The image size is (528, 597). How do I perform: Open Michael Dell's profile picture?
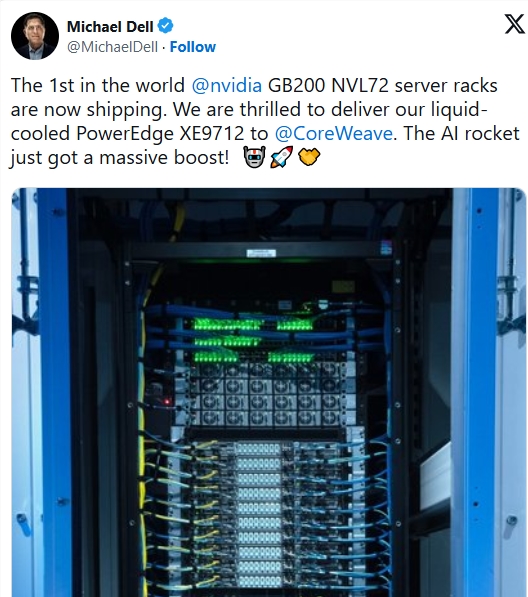click(x=35, y=36)
